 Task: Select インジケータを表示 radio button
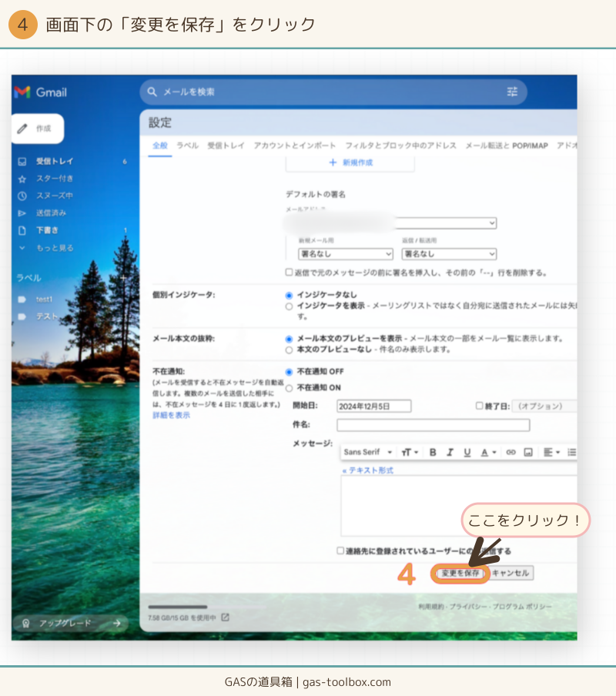[289, 306]
